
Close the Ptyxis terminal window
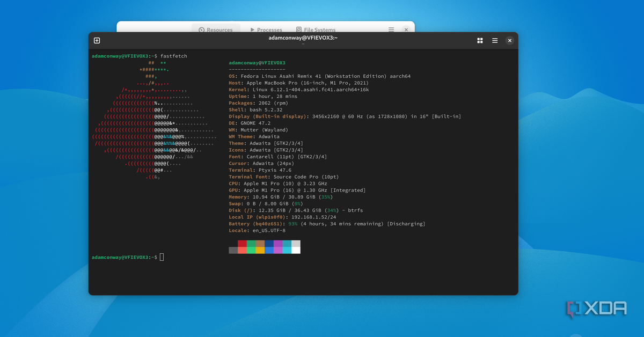[x=510, y=40]
